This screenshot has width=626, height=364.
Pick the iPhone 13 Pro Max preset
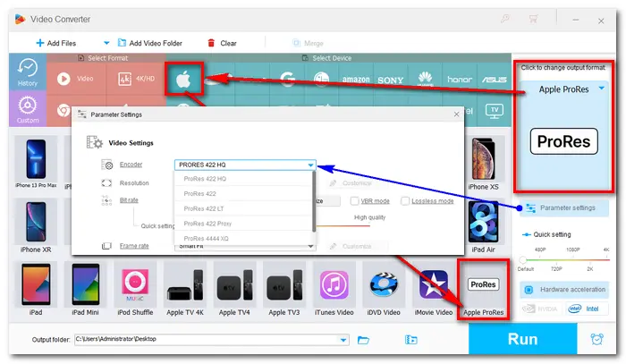point(36,163)
